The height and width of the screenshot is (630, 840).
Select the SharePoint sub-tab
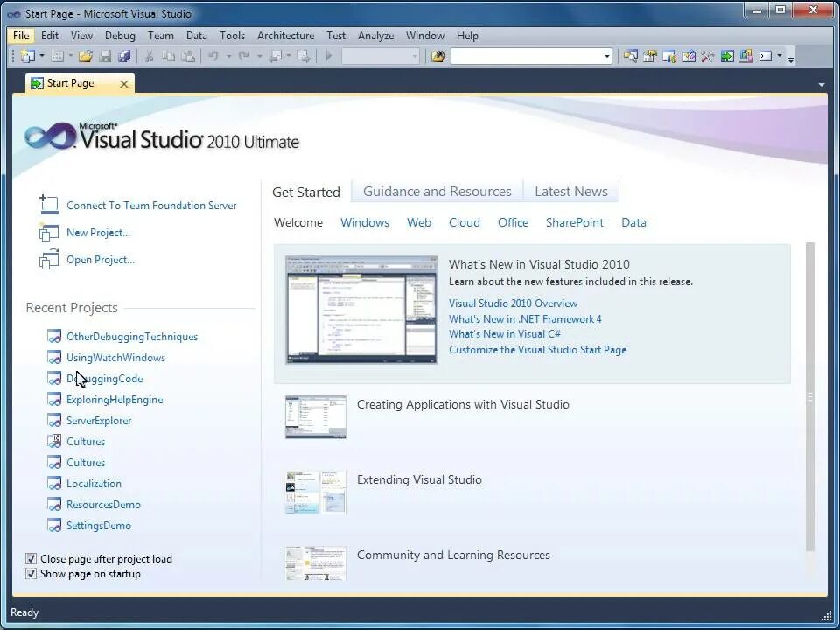tap(574, 222)
